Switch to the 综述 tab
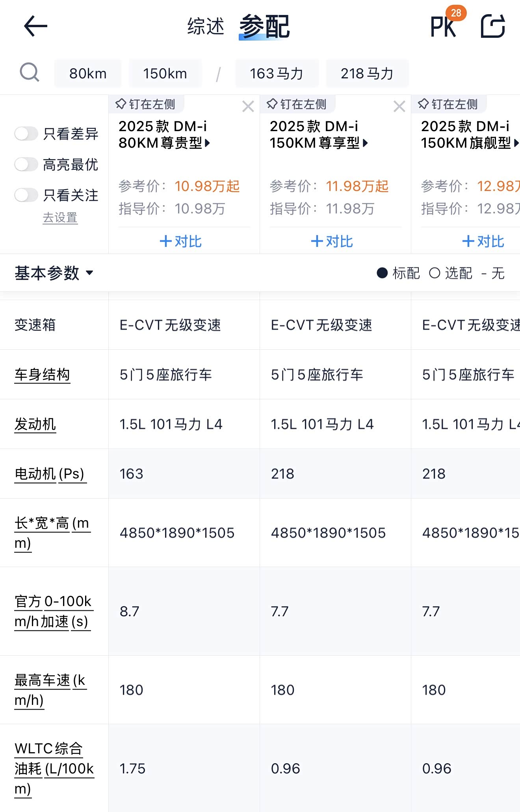This screenshot has height=812, width=520. (x=206, y=26)
